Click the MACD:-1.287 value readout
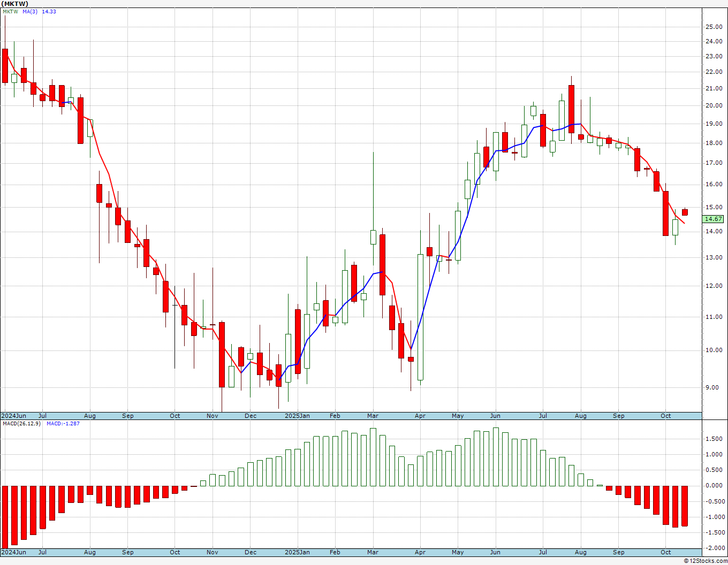 pos(63,423)
